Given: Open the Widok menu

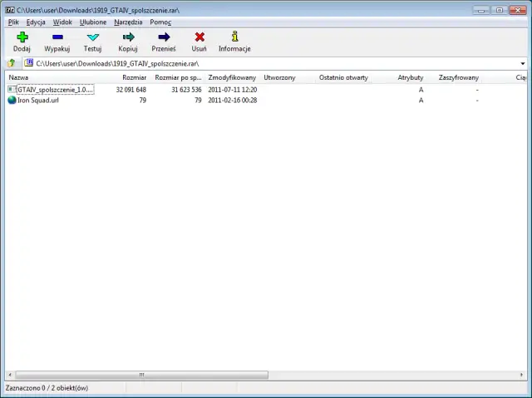Looking at the screenshot, I should tap(62, 22).
